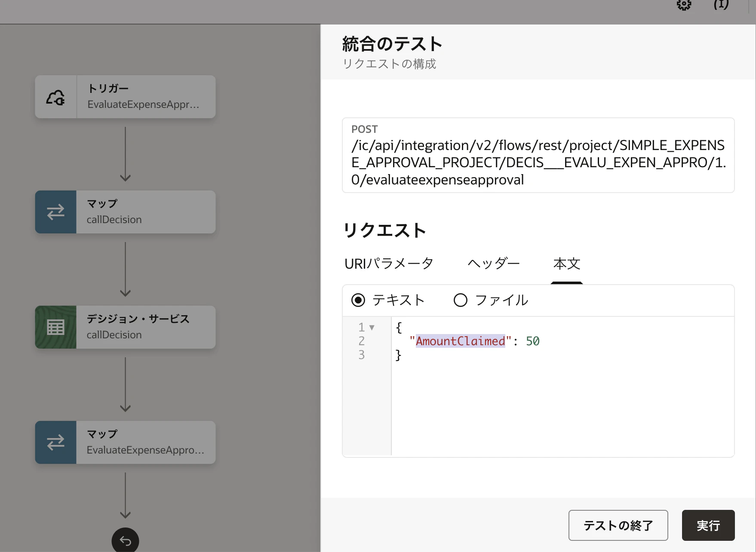Switch to the URIパラメータ tab
Viewport: 756px width, 552px height.
pos(389,264)
